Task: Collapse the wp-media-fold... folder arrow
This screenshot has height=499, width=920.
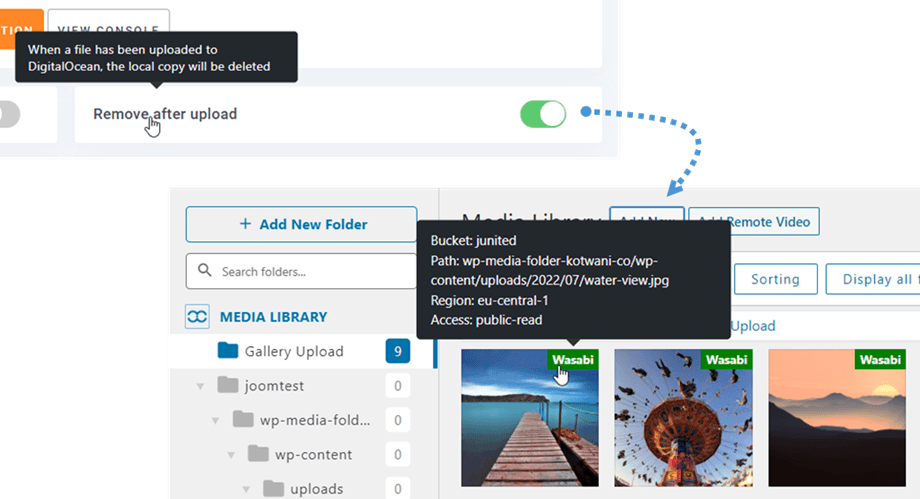Action: (x=217, y=420)
